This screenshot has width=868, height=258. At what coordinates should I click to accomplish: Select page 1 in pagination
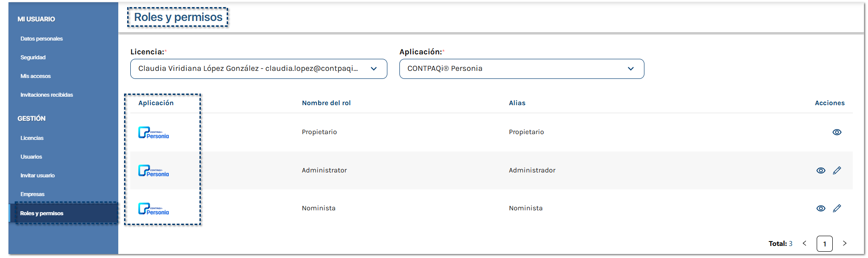point(825,244)
